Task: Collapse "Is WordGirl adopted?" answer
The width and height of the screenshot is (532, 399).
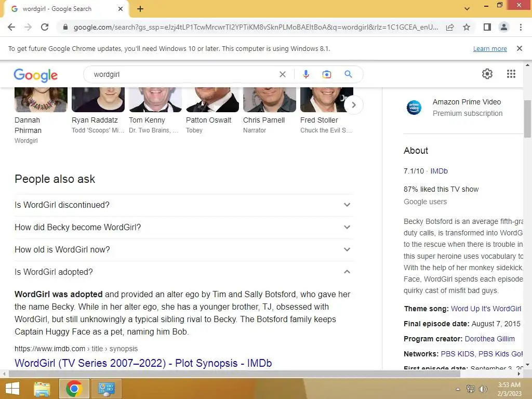Action: pyautogui.click(x=184, y=272)
